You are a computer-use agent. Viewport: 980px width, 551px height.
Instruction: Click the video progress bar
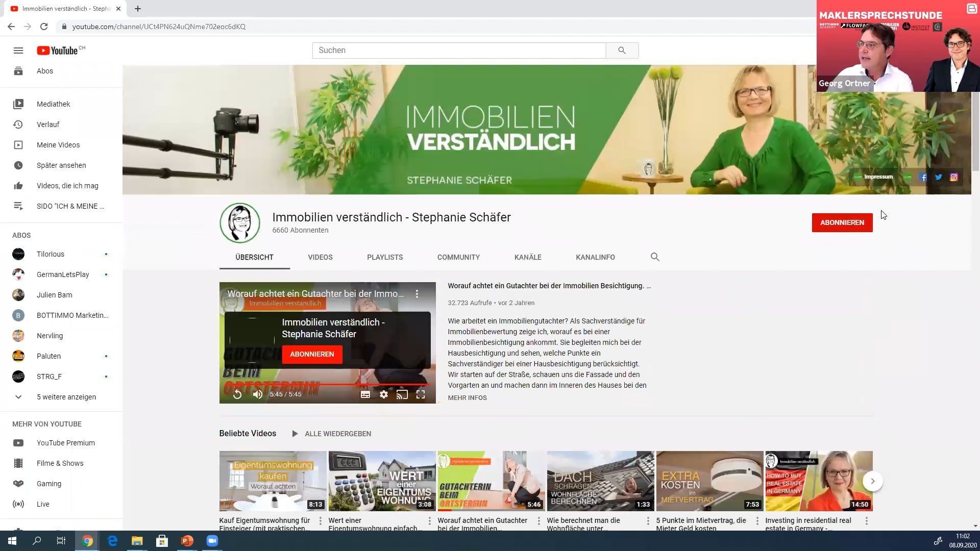(327, 384)
